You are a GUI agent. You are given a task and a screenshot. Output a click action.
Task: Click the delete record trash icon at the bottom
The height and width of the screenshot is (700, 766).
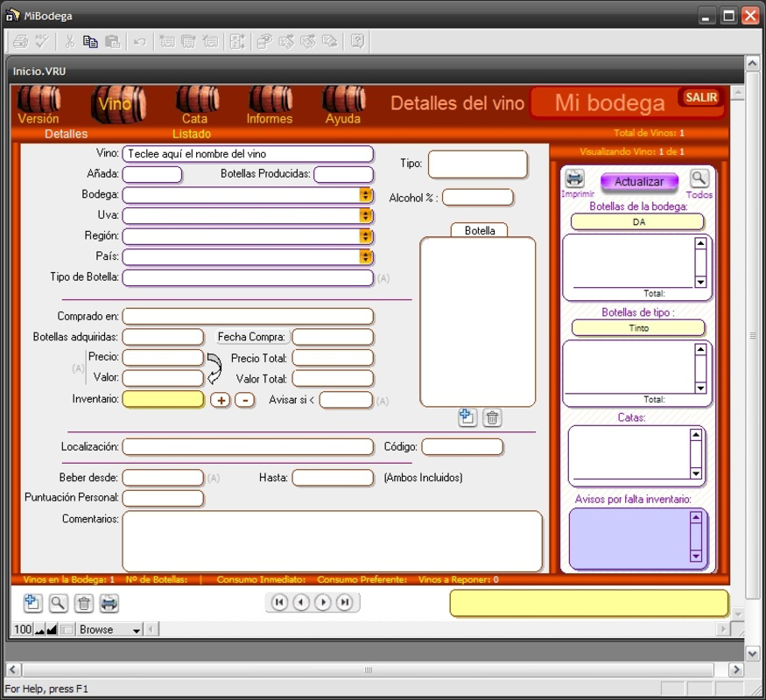(84, 604)
